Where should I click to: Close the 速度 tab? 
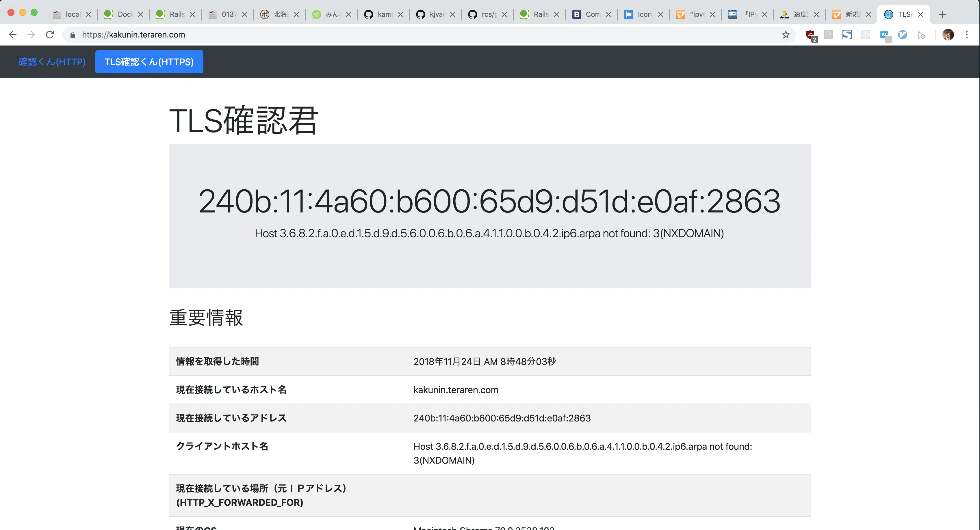816,14
